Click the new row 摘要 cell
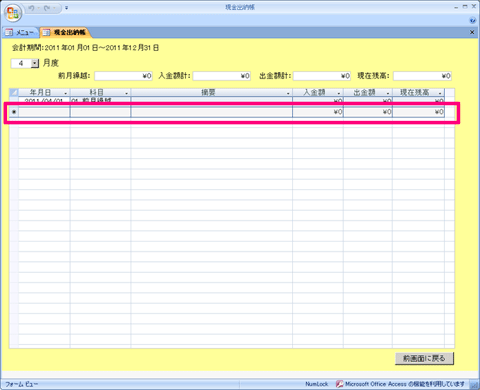The height and width of the screenshot is (390, 480). 212,112
